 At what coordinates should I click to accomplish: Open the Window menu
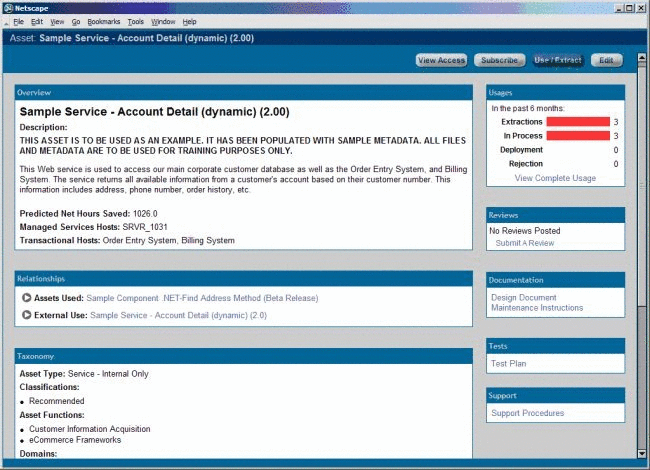click(x=163, y=22)
